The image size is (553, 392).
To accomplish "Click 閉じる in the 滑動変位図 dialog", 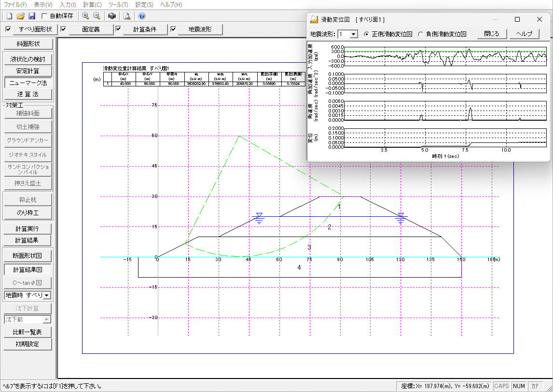I will pyautogui.click(x=492, y=34).
